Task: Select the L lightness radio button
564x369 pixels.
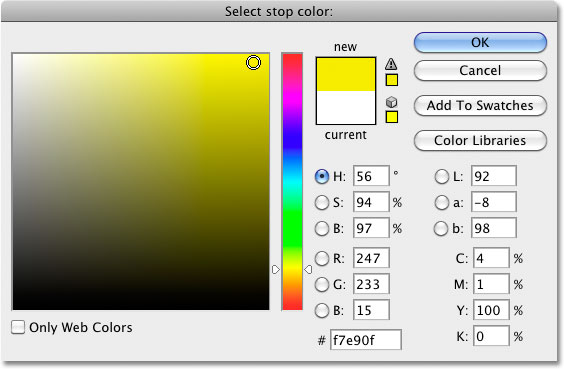Action: (x=441, y=177)
